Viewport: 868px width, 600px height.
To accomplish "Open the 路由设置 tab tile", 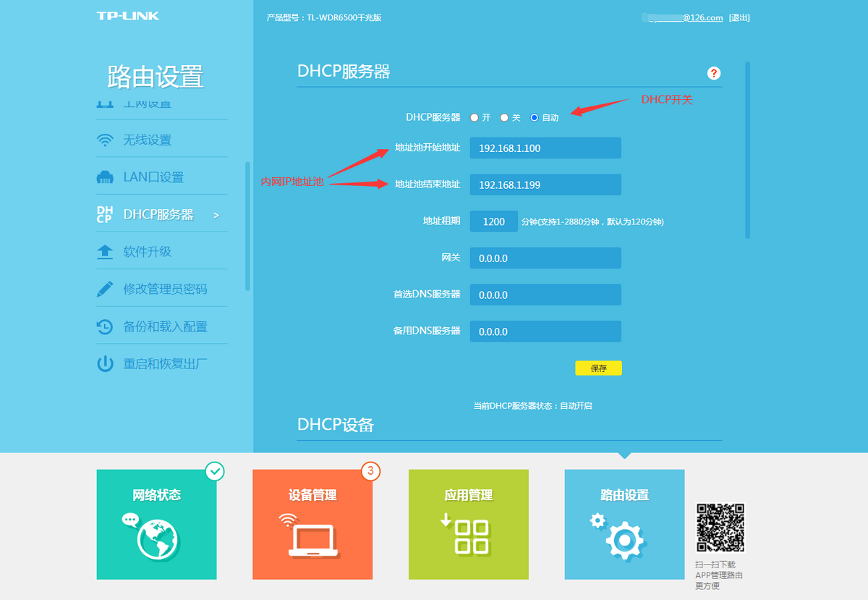I will [624, 524].
